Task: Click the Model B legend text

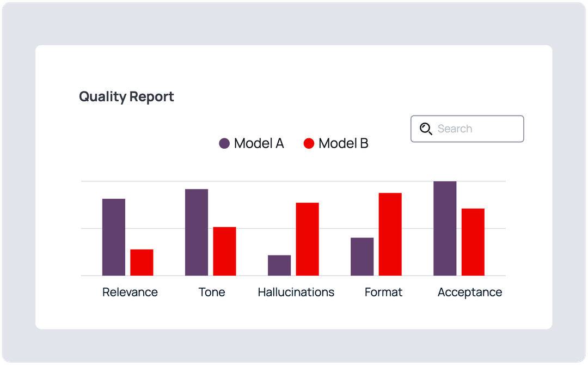Action: (x=345, y=143)
